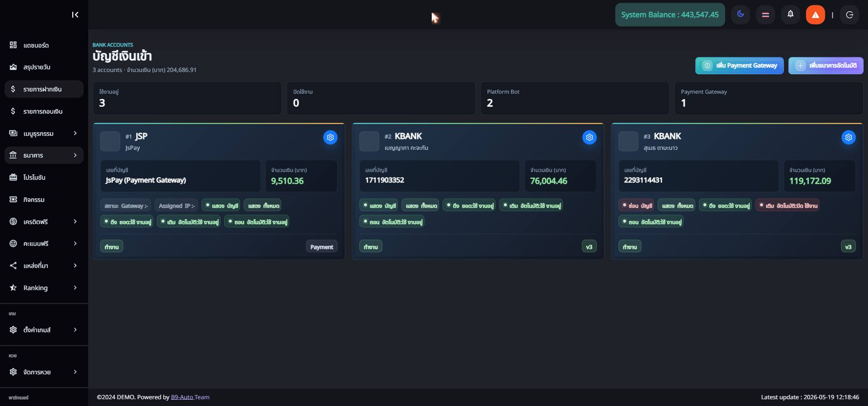Click แสดง ทั้งหมด on the #2 KBANK card
The height and width of the screenshot is (406, 868).
point(420,205)
